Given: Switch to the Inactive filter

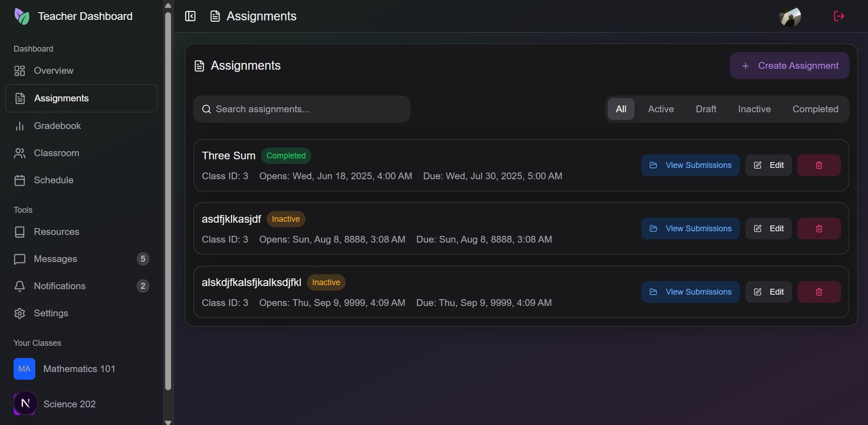Looking at the screenshot, I should 754,109.
